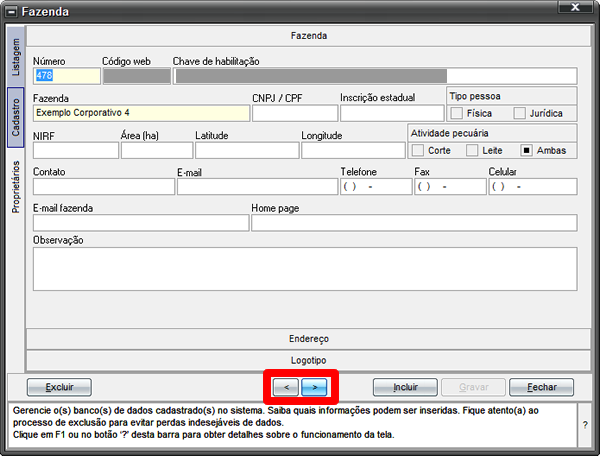
Task: Click the Gravar button
Action: pyautogui.click(x=473, y=387)
